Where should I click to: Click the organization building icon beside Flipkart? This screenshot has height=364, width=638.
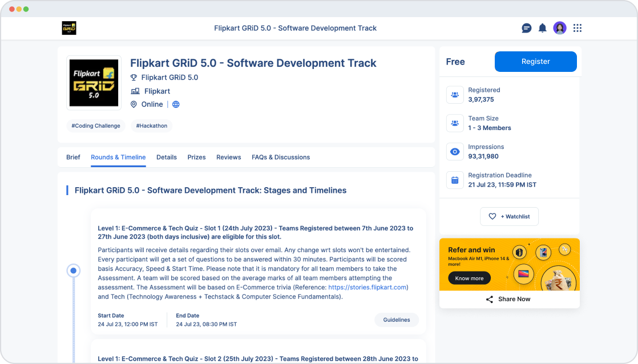pyautogui.click(x=135, y=91)
